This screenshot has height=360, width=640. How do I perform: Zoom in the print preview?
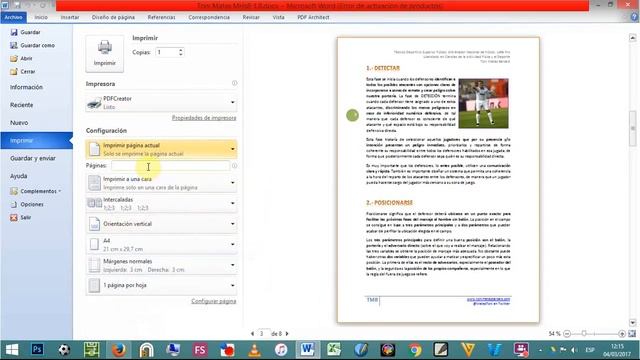coord(622,334)
